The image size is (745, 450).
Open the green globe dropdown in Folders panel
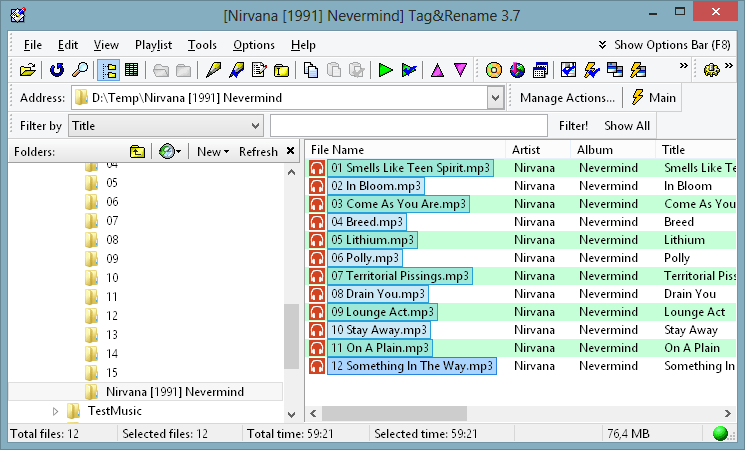coord(170,152)
